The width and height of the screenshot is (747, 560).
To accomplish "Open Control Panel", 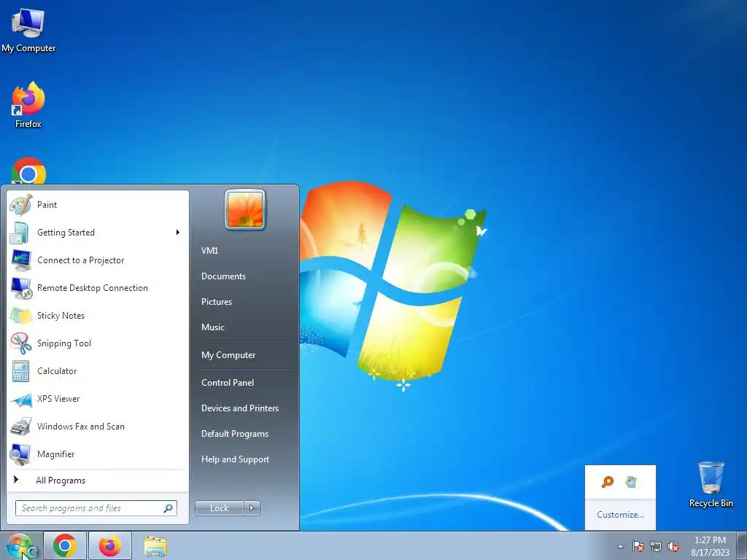I will click(x=228, y=383).
